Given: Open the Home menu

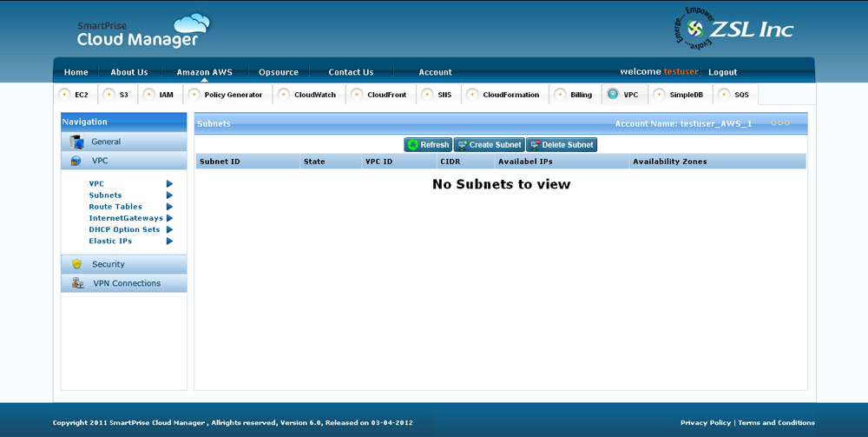Looking at the screenshot, I should 76,72.
